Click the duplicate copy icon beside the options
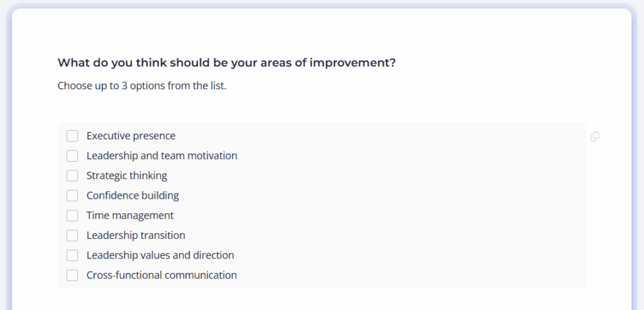This screenshot has height=310, width=644. (595, 136)
